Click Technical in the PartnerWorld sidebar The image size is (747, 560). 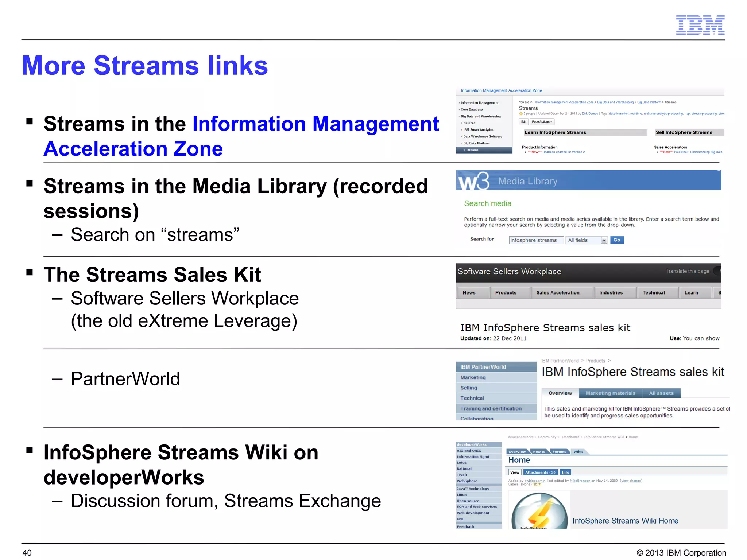(x=496, y=398)
